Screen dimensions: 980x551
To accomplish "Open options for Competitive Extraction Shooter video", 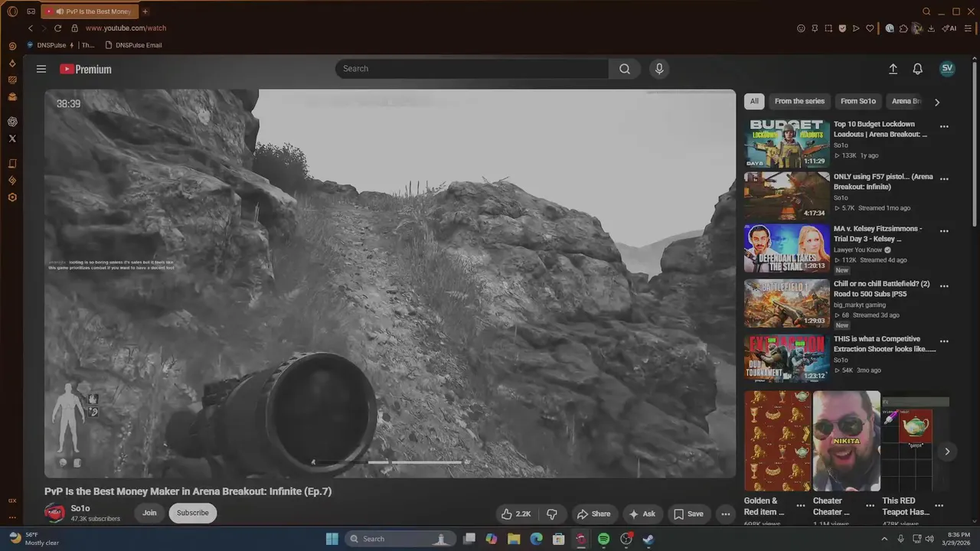I will pos(944,341).
